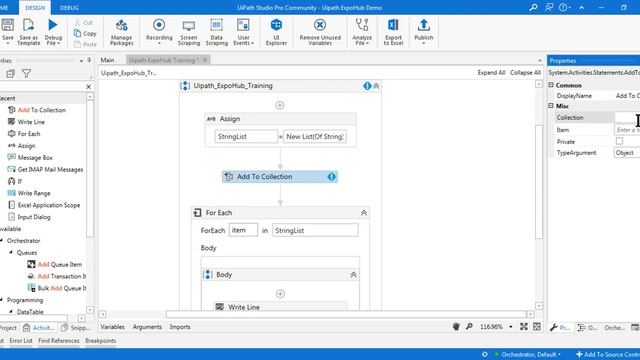Select Write Line activity in Body

[280, 307]
